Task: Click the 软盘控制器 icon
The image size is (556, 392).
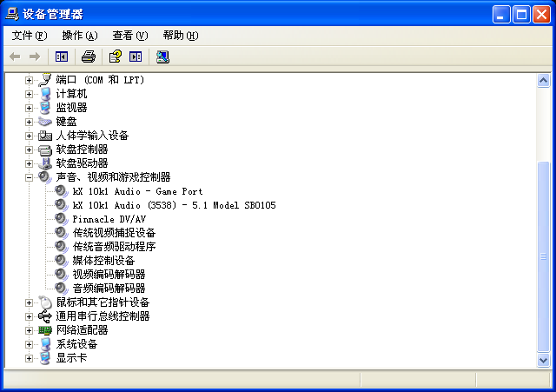Action: (45, 149)
